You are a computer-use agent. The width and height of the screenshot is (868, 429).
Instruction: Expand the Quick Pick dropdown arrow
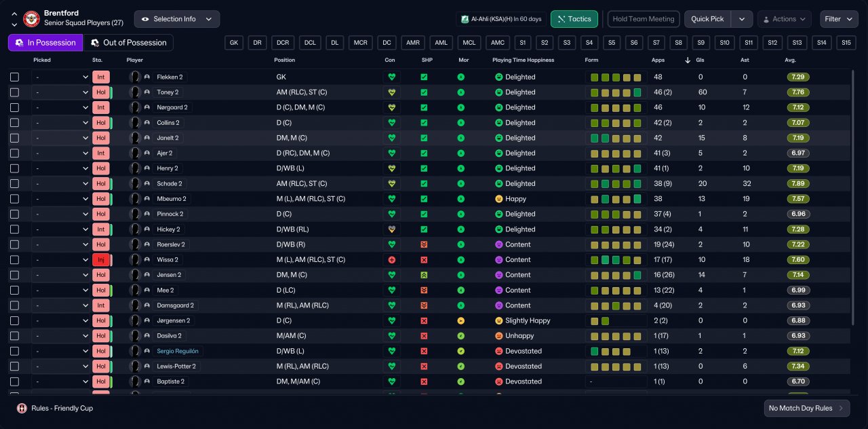(x=743, y=19)
